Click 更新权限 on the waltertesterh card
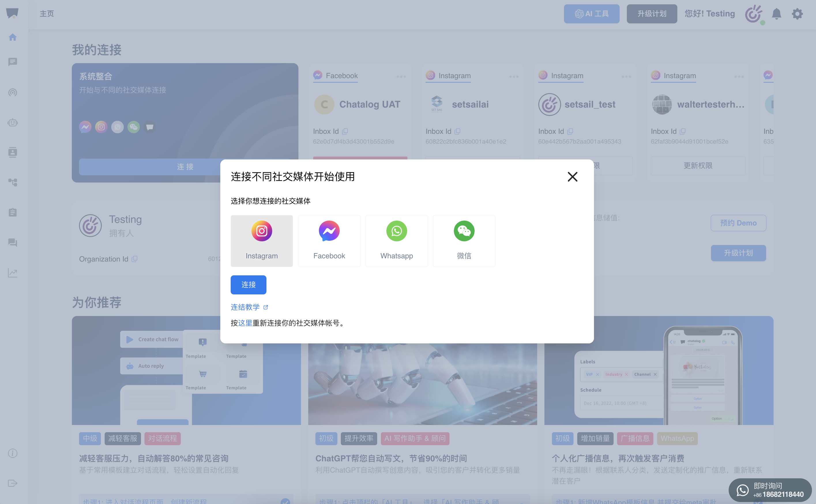This screenshot has width=816, height=504. click(x=698, y=166)
